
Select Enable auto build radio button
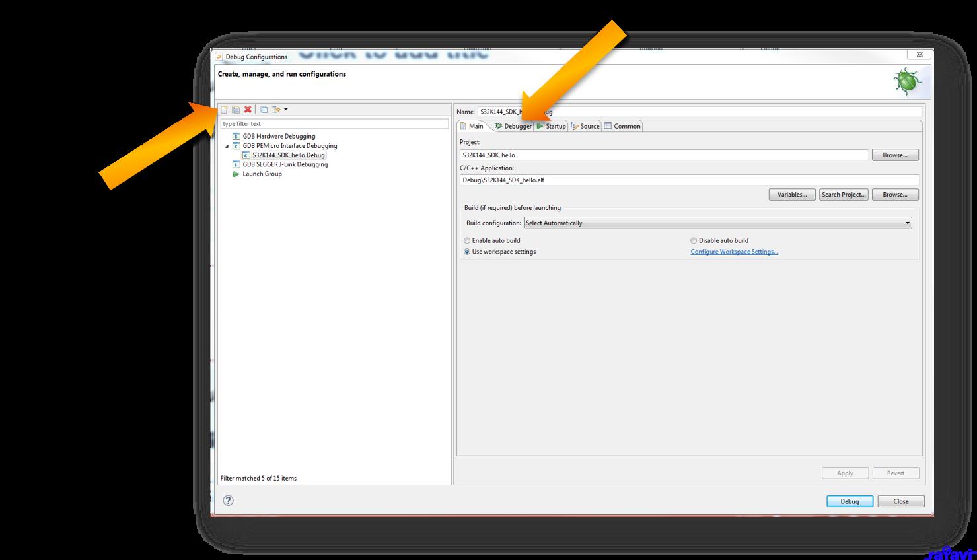(x=467, y=241)
